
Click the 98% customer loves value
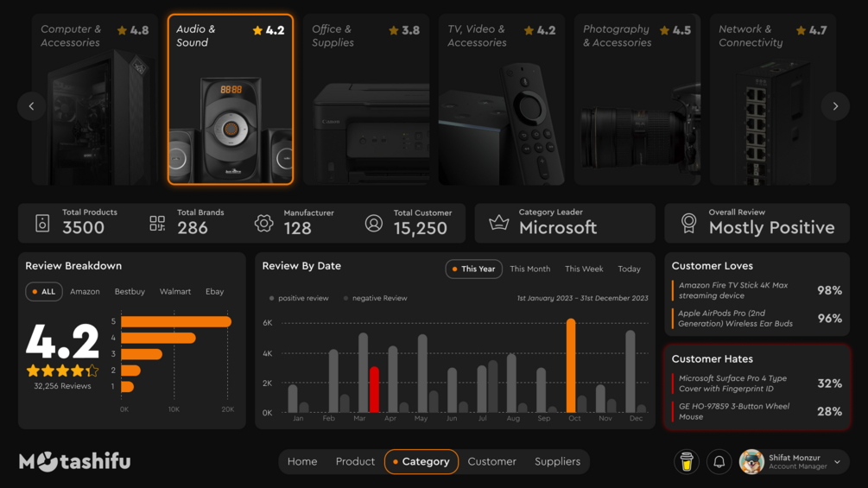pyautogui.click(x=829, y=290)
